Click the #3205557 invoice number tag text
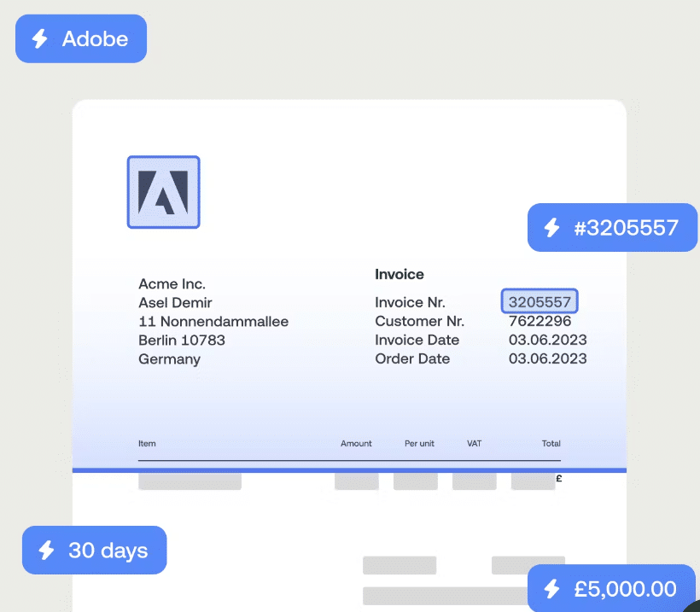Image resolution: width=700 pixels, height=612 pixels. coord(626,228)
